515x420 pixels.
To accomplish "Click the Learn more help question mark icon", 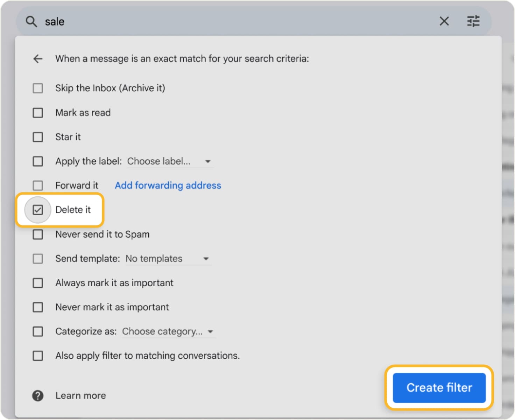I will (37, 395).
